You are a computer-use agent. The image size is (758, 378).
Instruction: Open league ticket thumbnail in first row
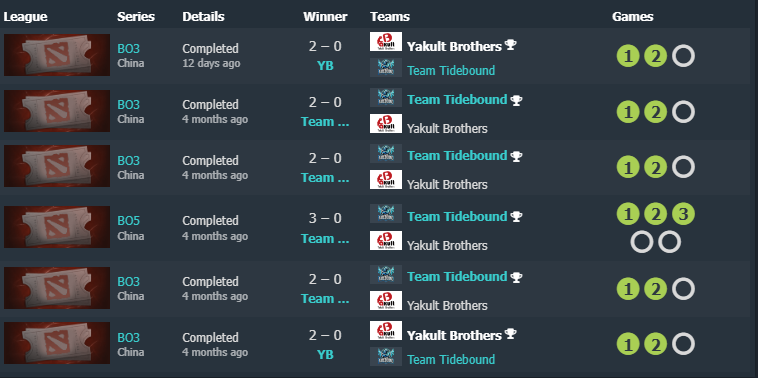[x=57, y=55]
